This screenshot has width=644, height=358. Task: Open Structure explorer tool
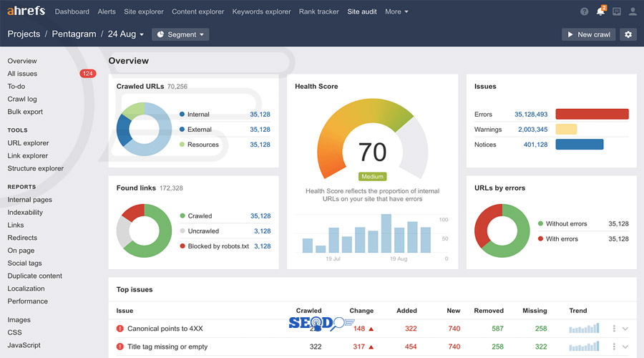35,168
